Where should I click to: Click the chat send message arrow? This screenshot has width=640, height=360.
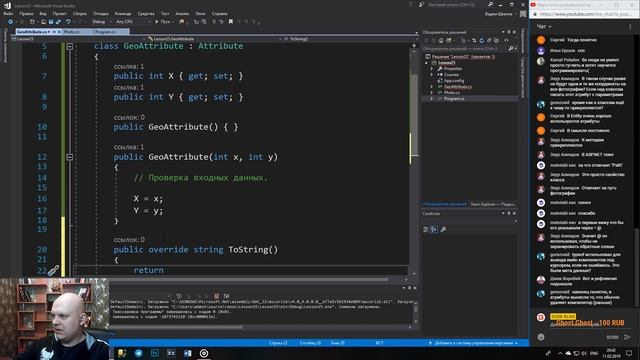point(627,337)
